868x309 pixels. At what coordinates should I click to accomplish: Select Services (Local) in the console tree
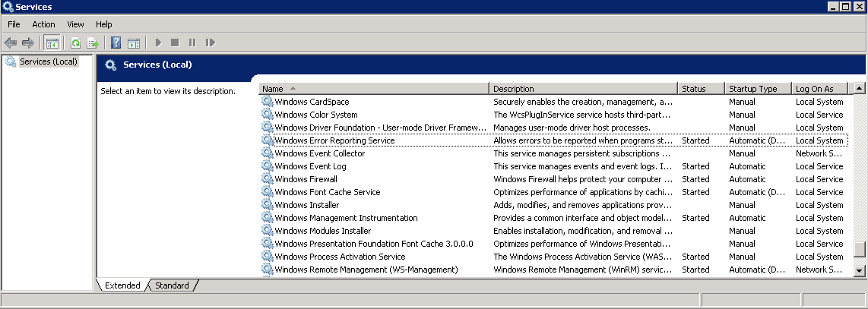coord(48,61)
